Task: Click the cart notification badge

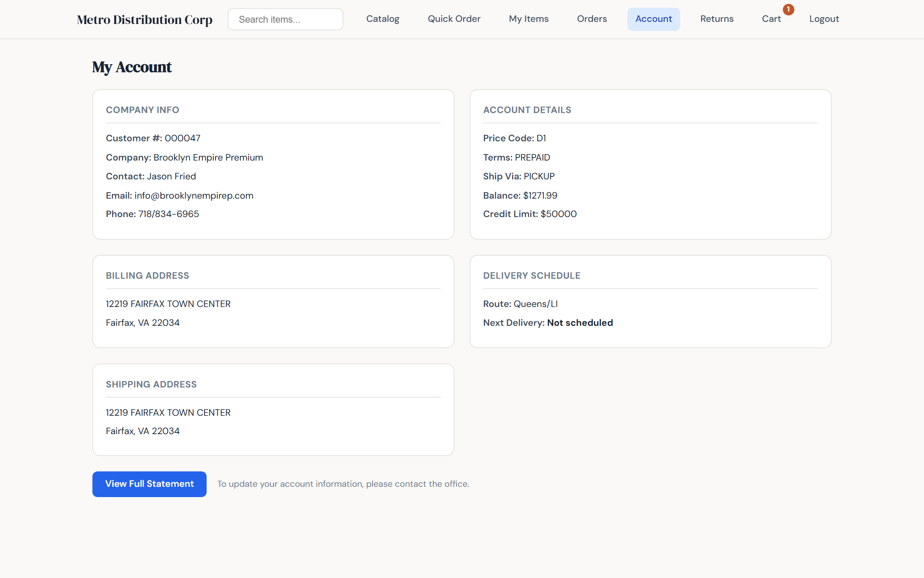Action: click(788, 9)
